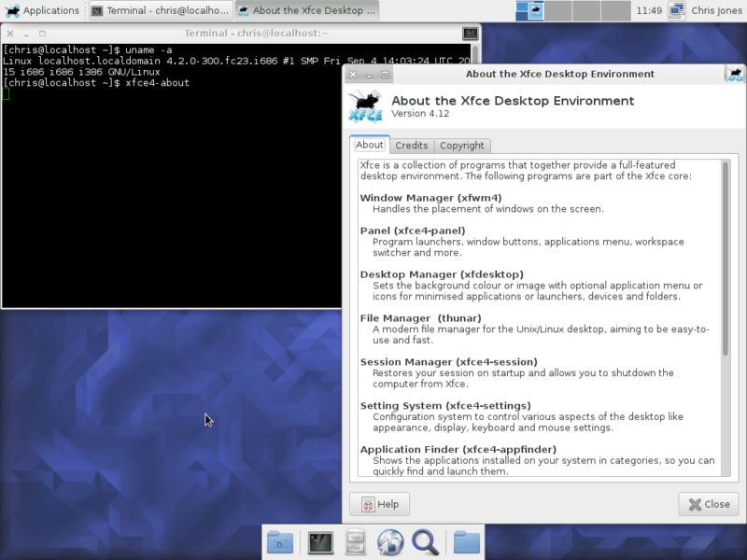Select the first workspace in switcher
The width and height of the screenshot is (747, 560).
point(529,10)
